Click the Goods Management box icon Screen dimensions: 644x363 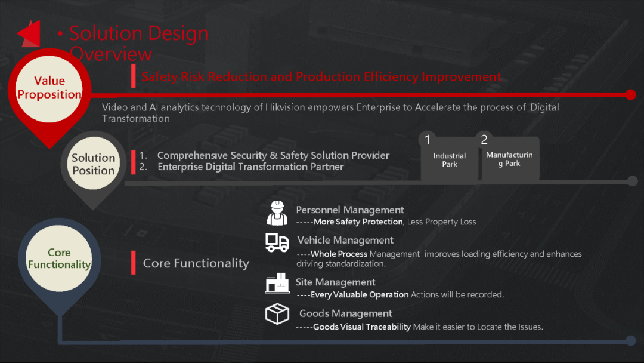click(277, 314)
